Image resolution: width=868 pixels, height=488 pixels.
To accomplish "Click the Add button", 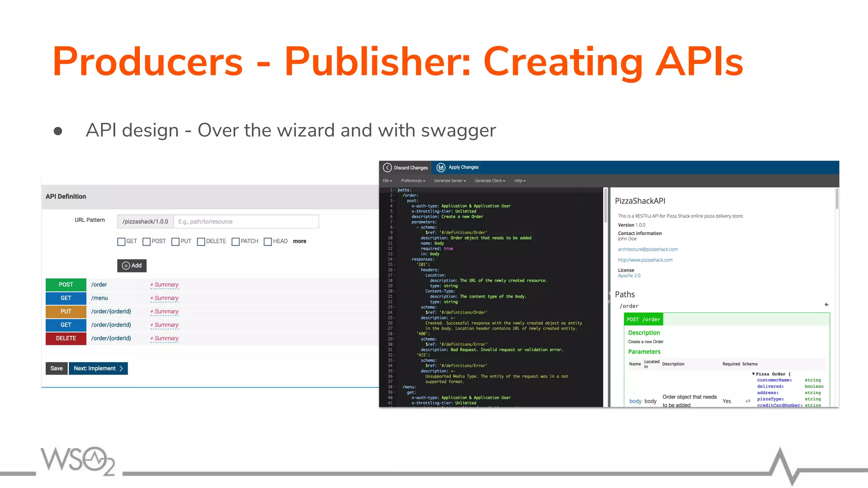I will click(x=132, y=266).
